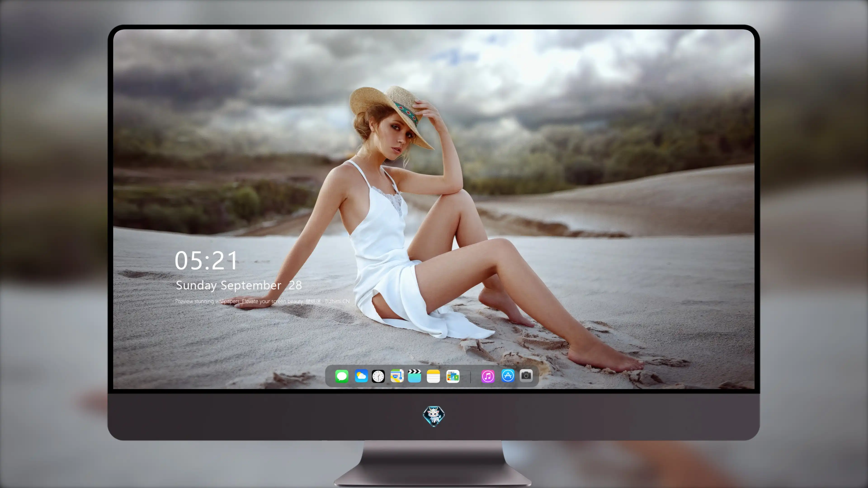This screenshot has height=488, width=868.
Task: Click the Preview stunning wallpapers caption
Action: click(x=262, y=301)
